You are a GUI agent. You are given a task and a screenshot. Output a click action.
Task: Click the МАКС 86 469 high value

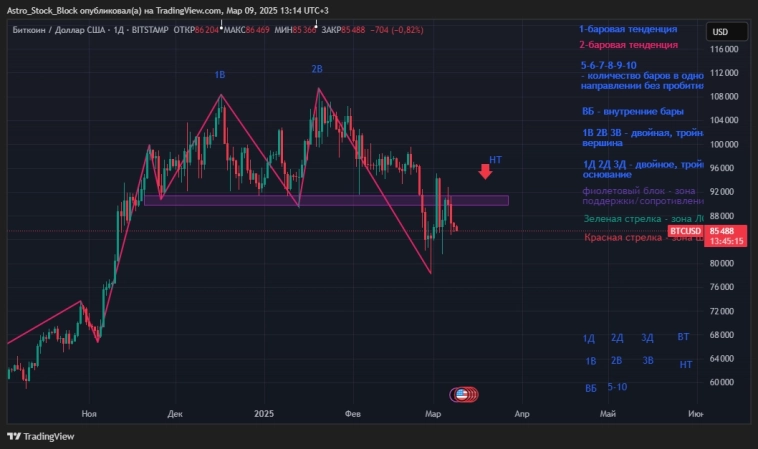247,30
